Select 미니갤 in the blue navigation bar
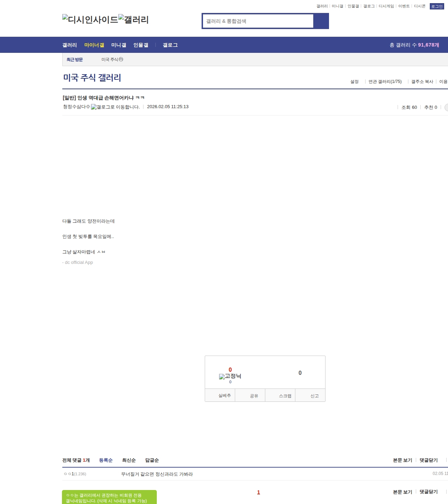 (x=119, y=45)
